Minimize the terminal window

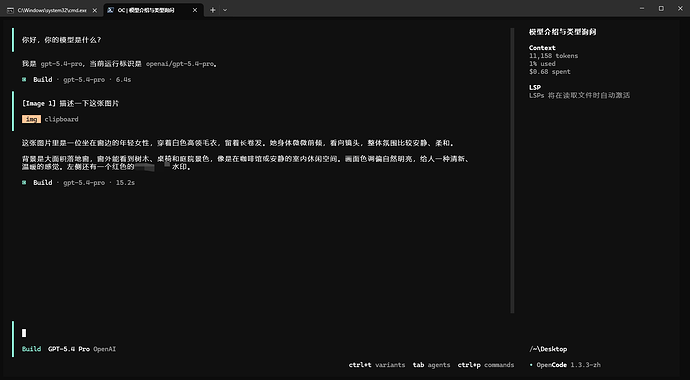pyautogui.click(x=641, y=8)
